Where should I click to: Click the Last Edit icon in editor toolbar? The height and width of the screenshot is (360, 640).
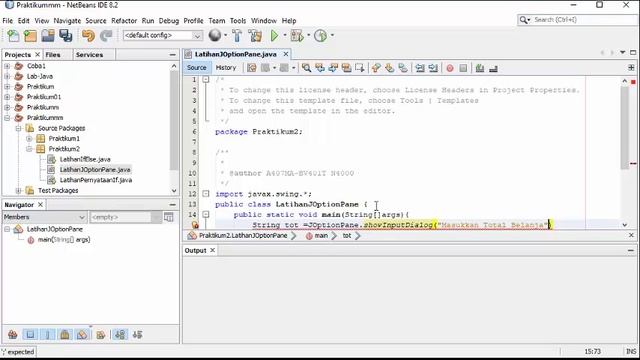(252, 68)
